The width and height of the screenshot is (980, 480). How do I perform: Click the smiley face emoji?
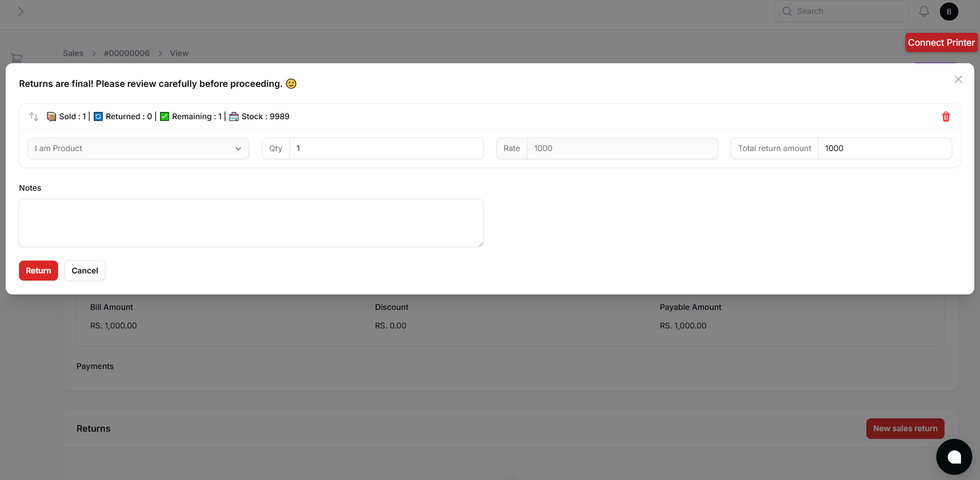point(291,84)
